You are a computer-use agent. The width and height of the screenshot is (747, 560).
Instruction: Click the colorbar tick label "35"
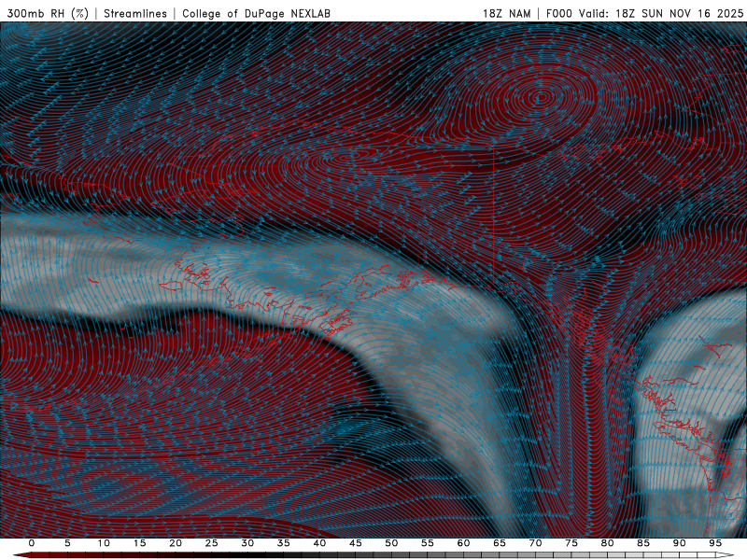(284, 543)
